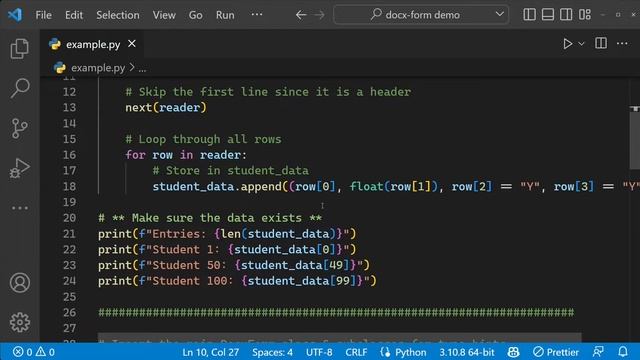Show hidden menu items via ellipsis
640x360 pixels.
(x=257, y=15)
